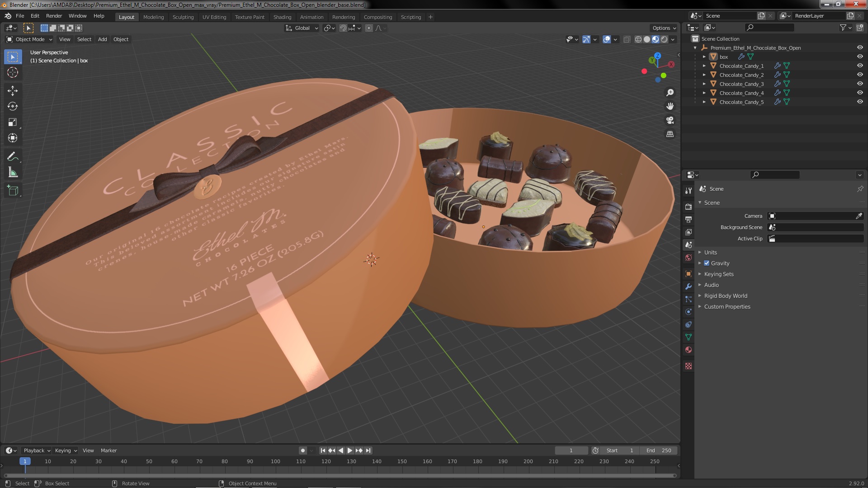Open the Render properties tab
Image resolution: width=868 pixels, height=488 pixels.
689,207
